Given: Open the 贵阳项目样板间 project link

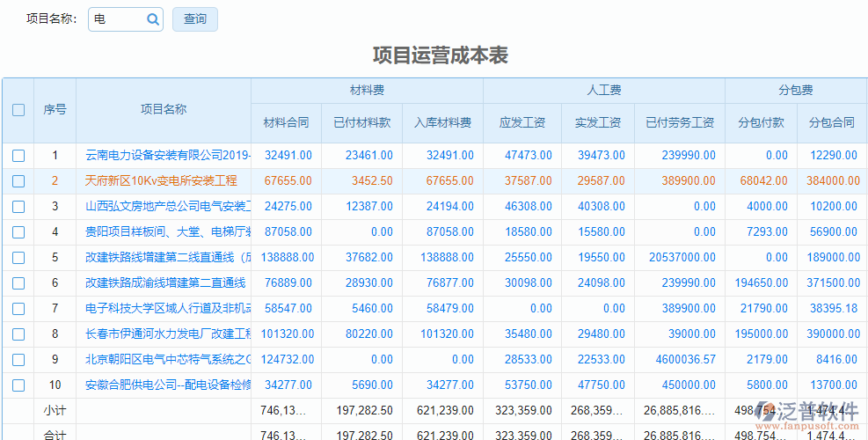Looking at the screenshot, I should tap(167, 232).
